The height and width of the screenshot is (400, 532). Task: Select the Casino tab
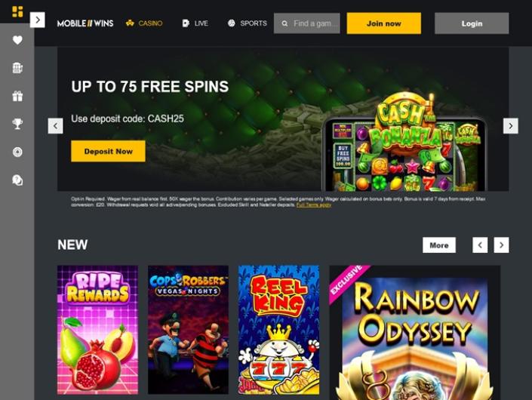(144, 23)
